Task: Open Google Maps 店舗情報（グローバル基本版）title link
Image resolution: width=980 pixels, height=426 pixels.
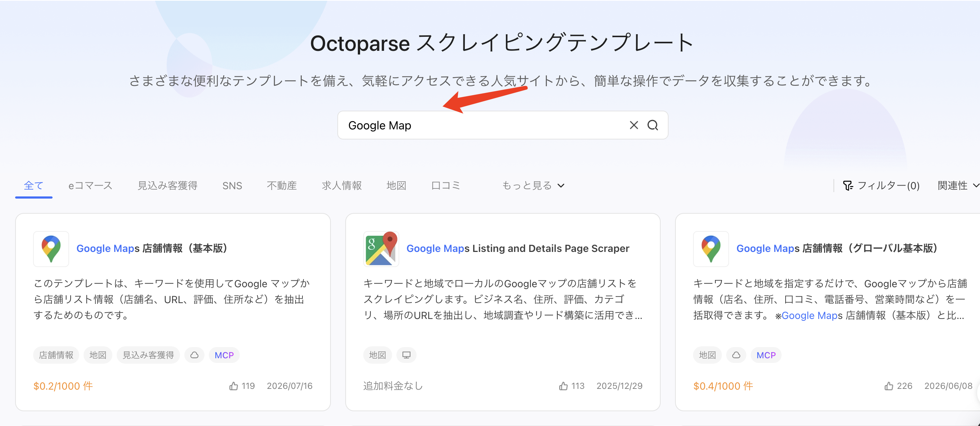Action: 837,249
